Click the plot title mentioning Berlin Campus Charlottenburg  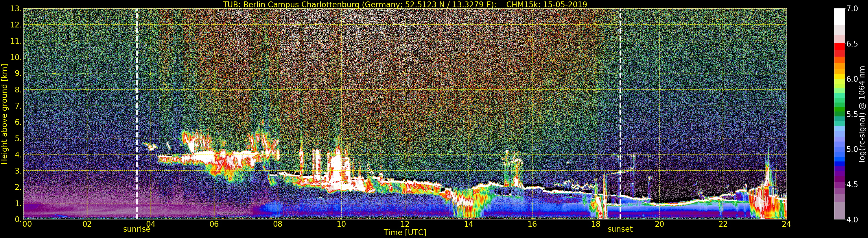(x=405, y=4)
